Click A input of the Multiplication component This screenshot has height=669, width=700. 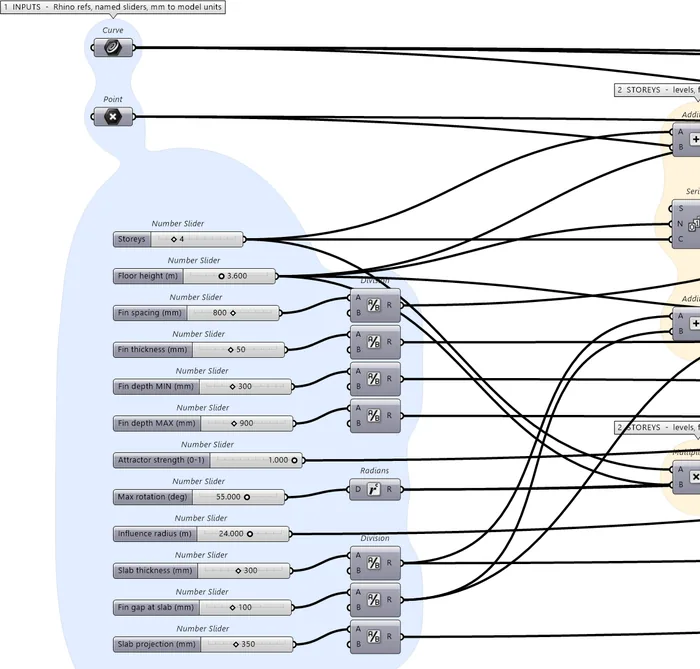coord(680,470)
